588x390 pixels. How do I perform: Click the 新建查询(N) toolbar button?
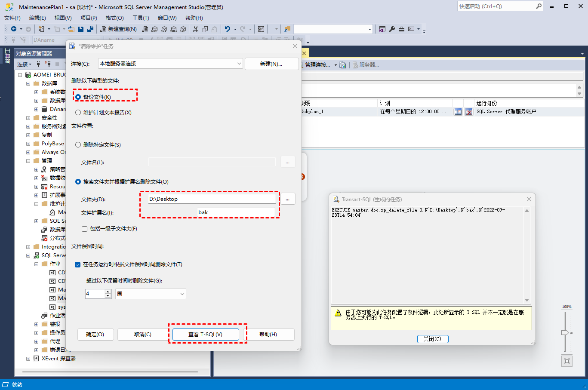point(118,29)
